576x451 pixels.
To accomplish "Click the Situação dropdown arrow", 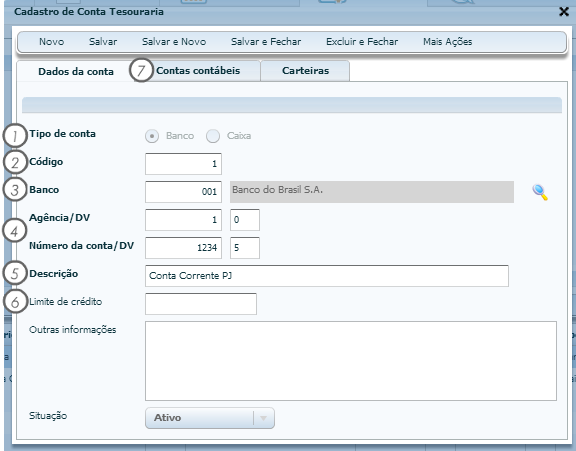I will tap(263, 418).
